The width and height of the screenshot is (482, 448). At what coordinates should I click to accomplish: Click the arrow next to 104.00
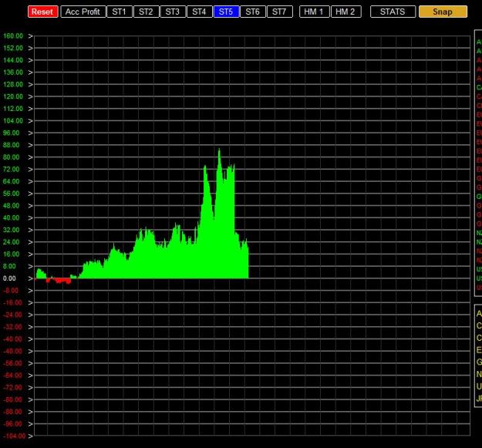[30, 121]
